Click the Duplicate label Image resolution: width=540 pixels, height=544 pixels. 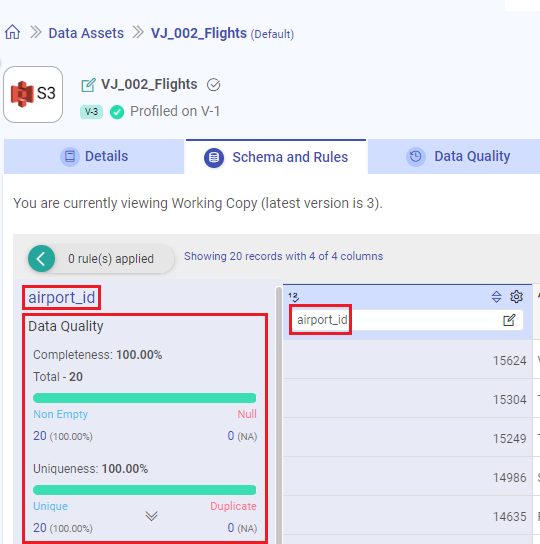pos(233,506)
